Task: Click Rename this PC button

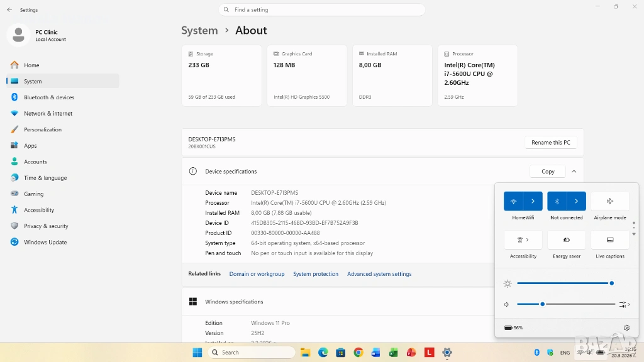Action: 550,143
